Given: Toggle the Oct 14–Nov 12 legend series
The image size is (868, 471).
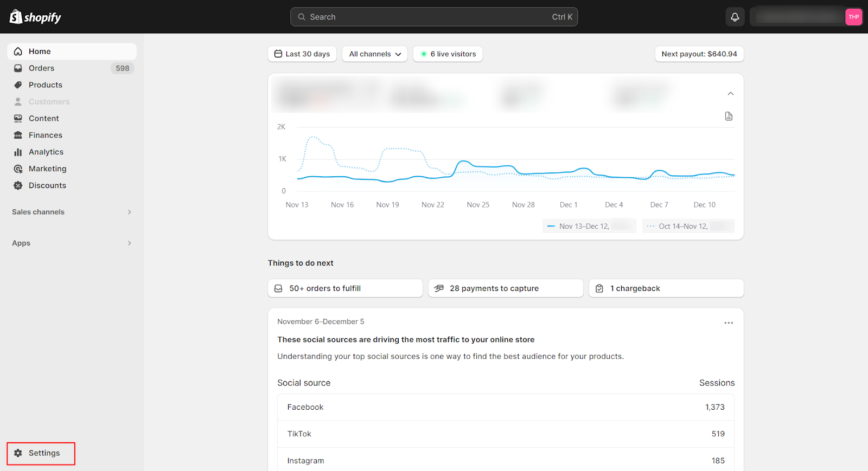Looking at the screenshot, I should click(x=688, y=226).
